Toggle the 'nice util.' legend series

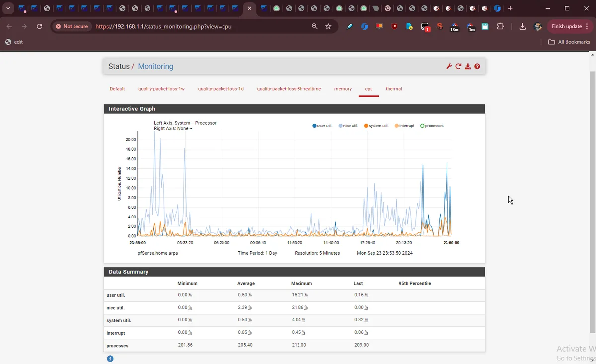point(348,126)
